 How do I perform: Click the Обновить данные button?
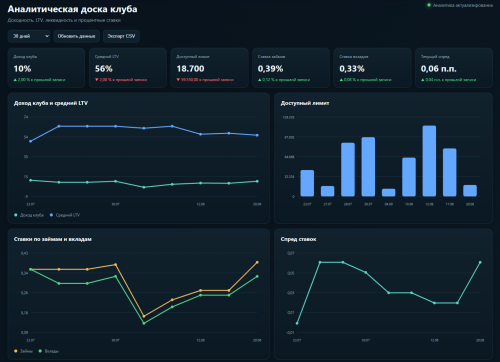click(x=76, y=36)
